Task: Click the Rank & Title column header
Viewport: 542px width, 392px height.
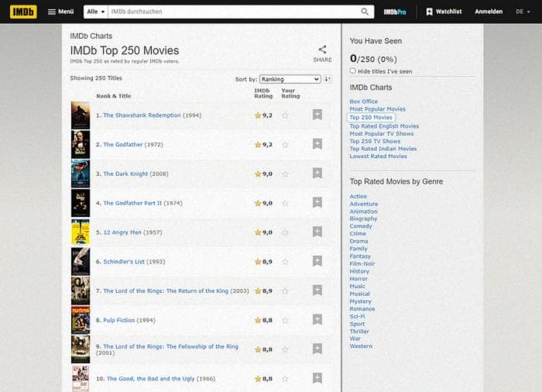Action: click(113, 96)
